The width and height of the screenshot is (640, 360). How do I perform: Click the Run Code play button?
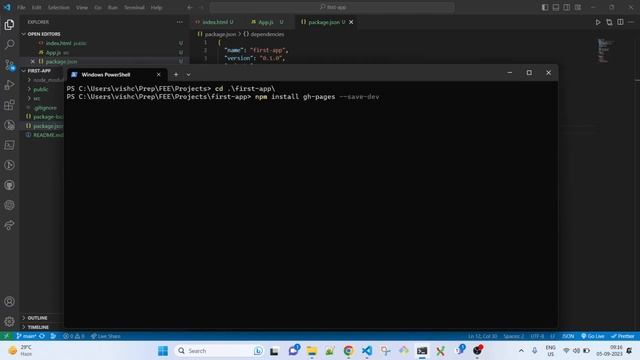pos(598,22)
